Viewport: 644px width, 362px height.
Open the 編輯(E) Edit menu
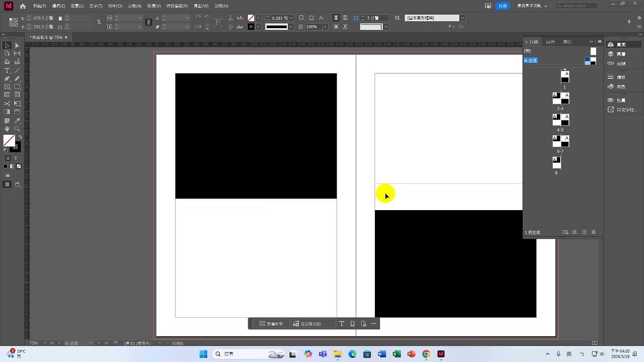tap(58, 6)
